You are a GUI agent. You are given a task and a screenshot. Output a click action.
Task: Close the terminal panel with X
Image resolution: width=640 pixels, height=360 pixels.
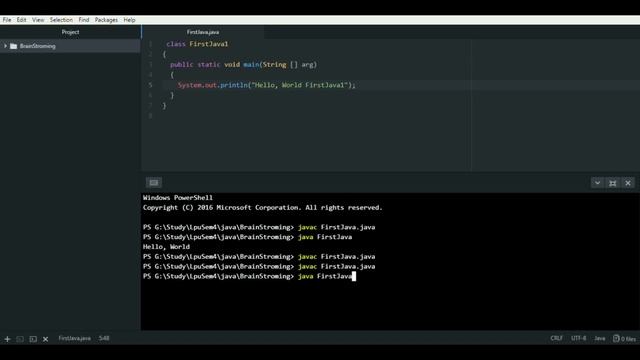pyautogui.click(x=628, y=183)
